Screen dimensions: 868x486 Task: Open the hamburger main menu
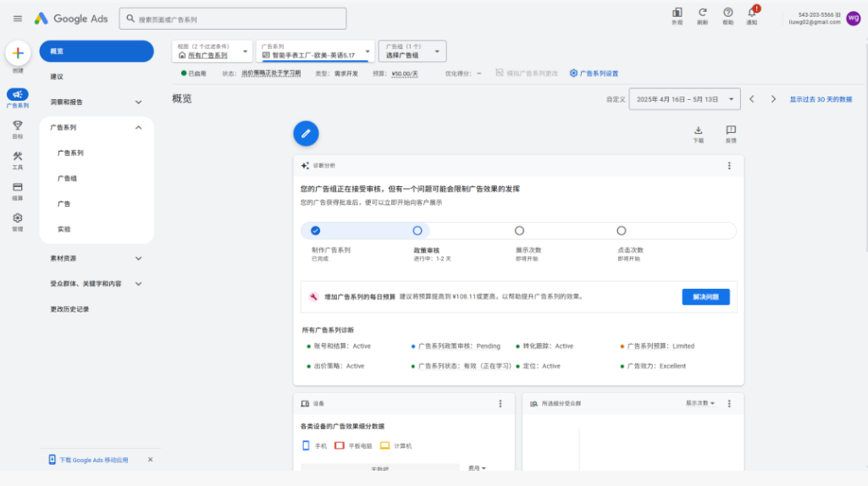[18, 19]
